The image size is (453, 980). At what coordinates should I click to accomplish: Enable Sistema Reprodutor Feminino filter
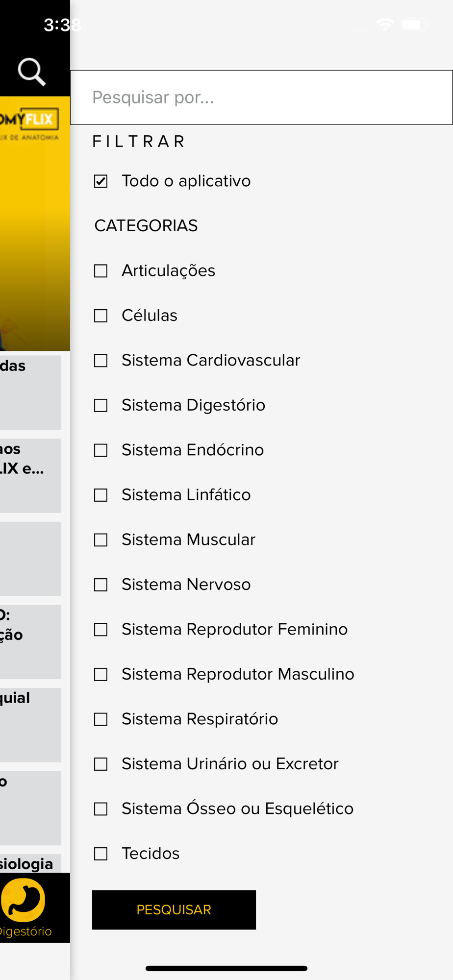coord(101,630)
